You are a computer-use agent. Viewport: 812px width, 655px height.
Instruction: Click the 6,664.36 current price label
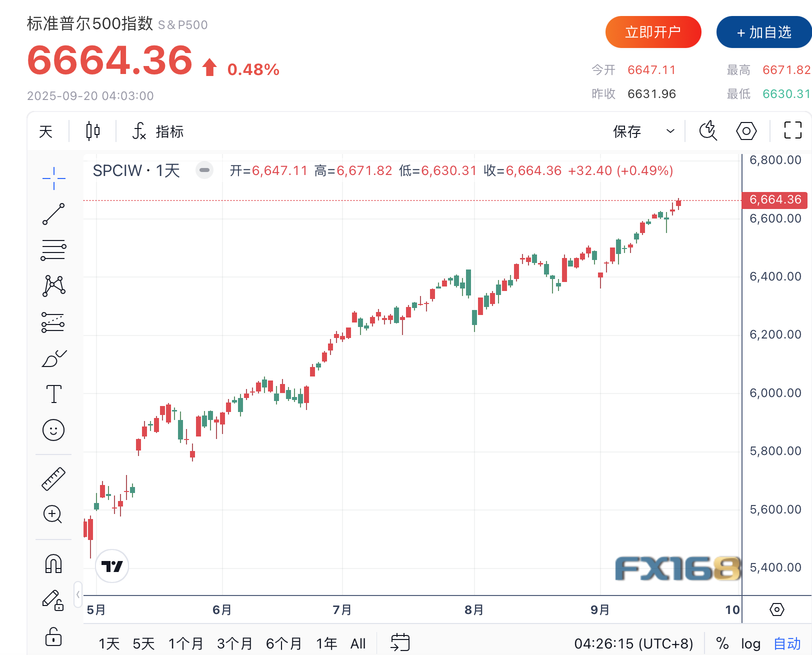click(x=775, y=199)
